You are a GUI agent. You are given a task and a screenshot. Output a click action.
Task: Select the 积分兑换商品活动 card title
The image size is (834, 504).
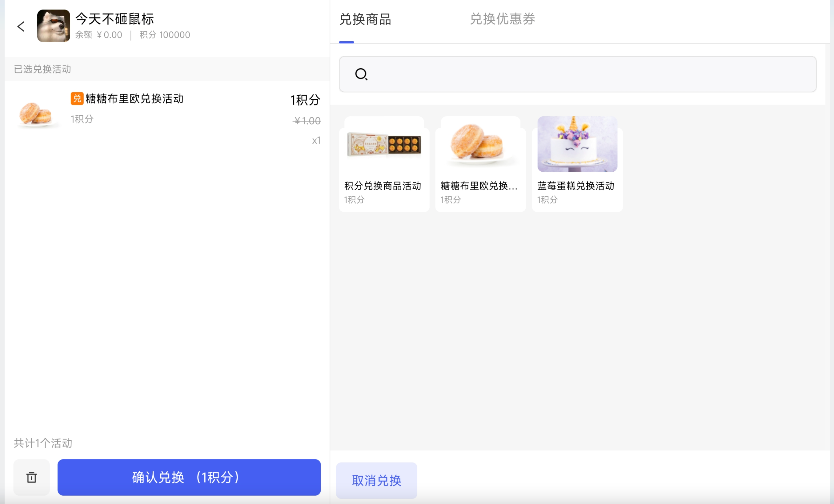383,186
